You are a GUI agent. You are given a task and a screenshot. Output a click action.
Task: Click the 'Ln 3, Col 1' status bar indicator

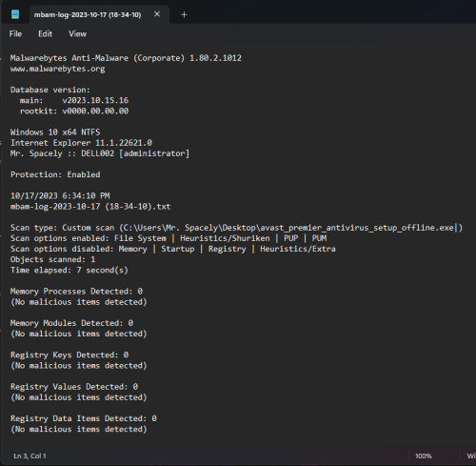pos(30,456)
